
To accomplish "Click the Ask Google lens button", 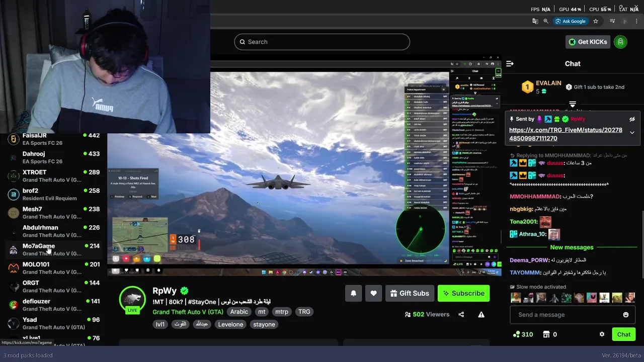I will pyautogui.click(x=571, y=21).
